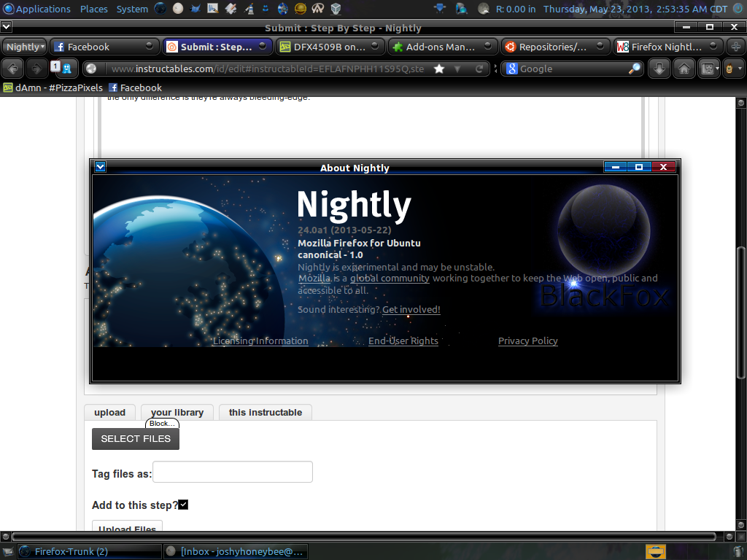This screenshot has width=747, height=560.
Task: Open the Greasemonkey dropdown arrow
Action: 739,69
